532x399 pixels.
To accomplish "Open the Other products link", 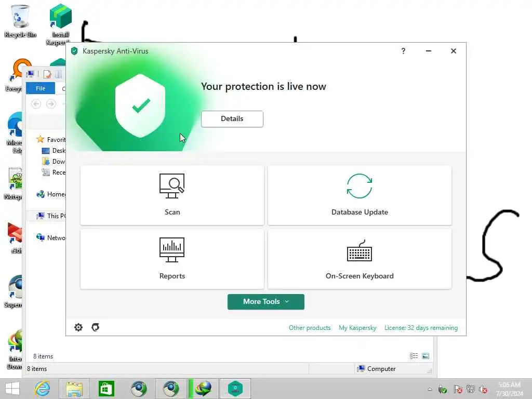I will point(310,328).
